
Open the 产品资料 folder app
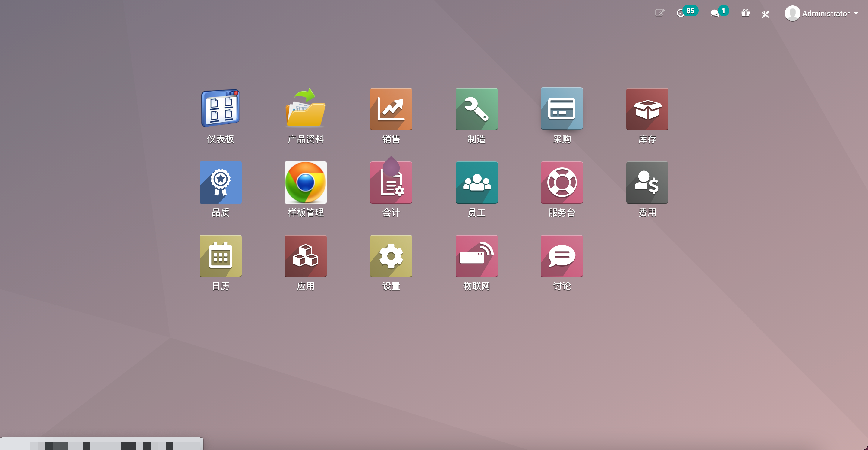click(x=306, y=108)
